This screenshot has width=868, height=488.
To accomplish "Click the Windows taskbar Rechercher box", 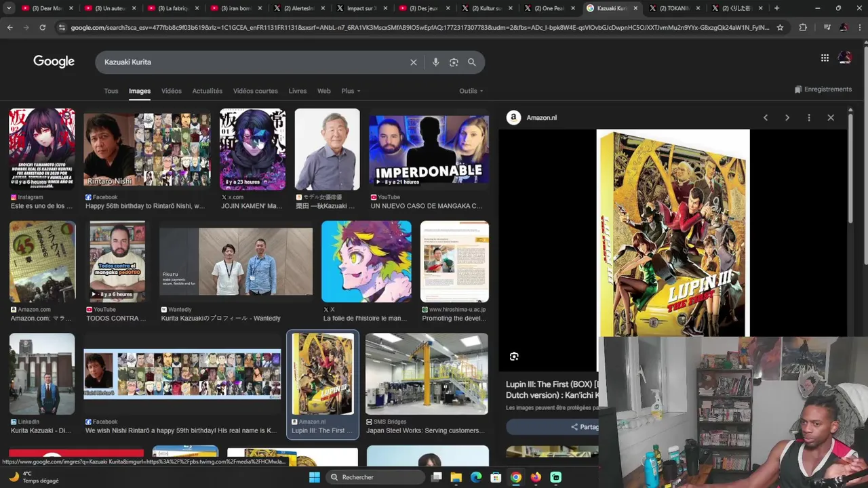I will (375, 477).
